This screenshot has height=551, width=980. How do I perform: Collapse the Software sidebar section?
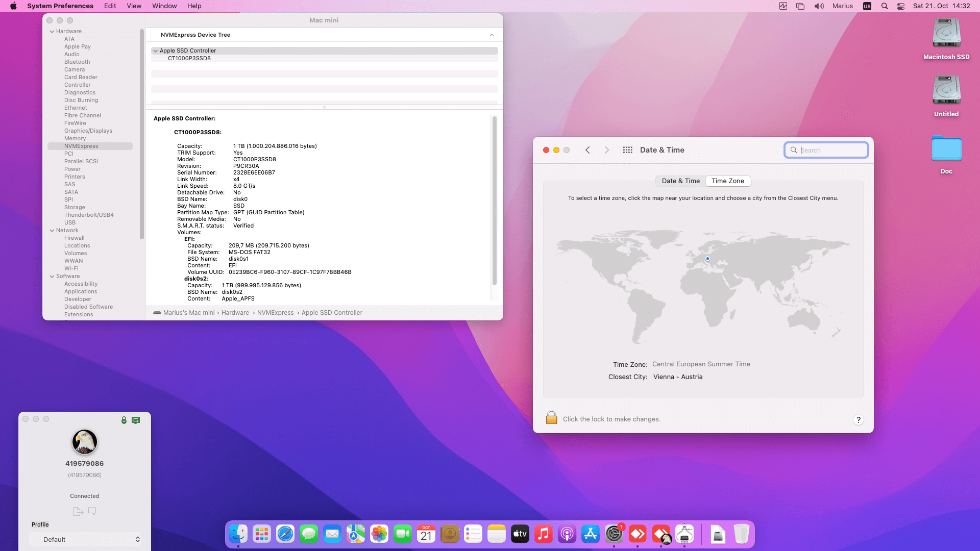point(52,277)
